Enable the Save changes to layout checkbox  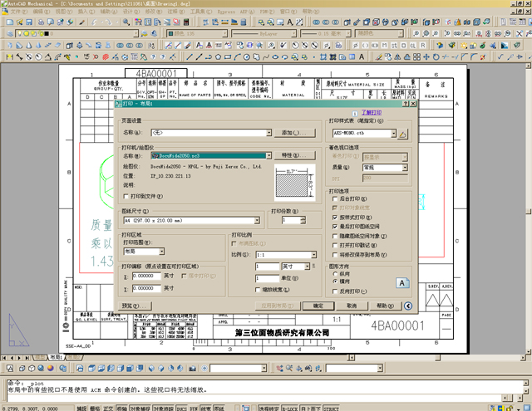pos(335,255)
